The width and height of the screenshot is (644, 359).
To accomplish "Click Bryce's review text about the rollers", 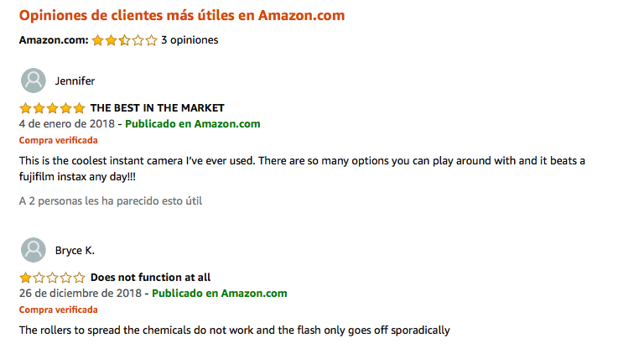I will click(x=234, y=330).
